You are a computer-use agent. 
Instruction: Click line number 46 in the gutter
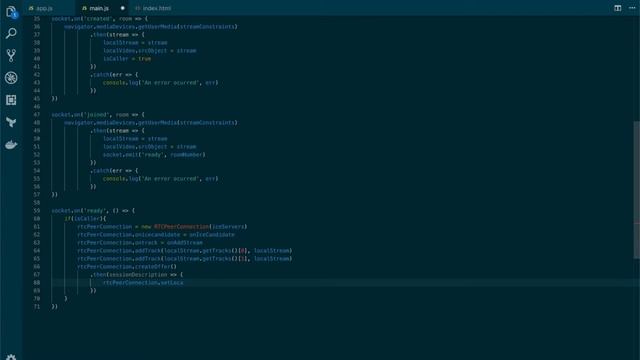point(37,107)
